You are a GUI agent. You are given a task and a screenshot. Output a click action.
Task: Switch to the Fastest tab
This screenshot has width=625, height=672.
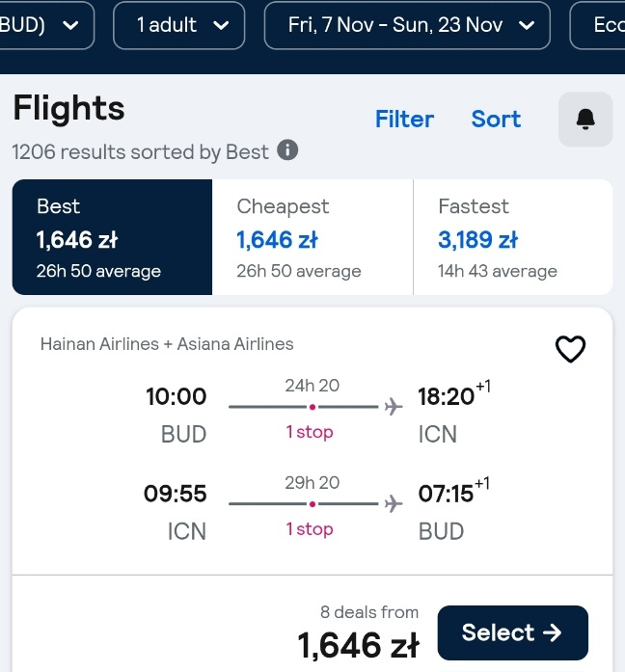[x=513, y=237]
